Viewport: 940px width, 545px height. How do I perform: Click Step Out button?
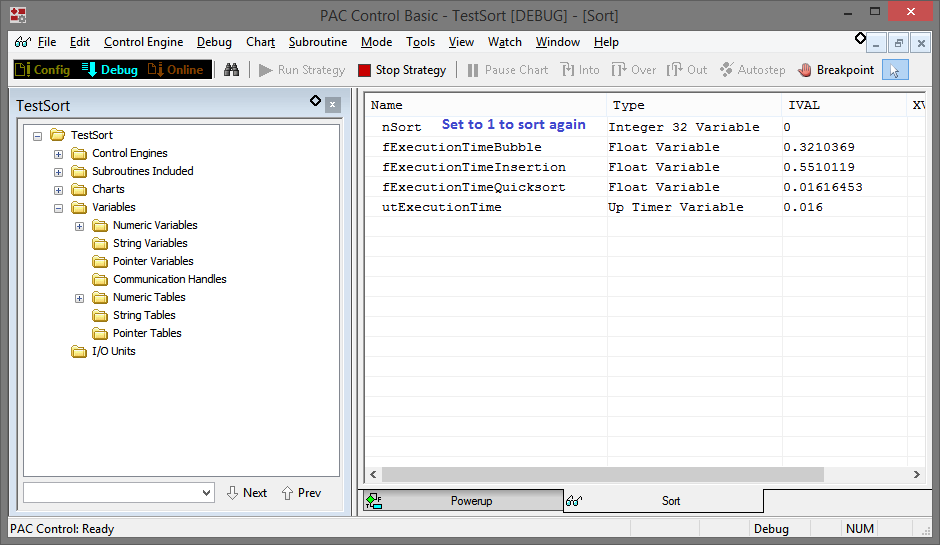[687, 70]
